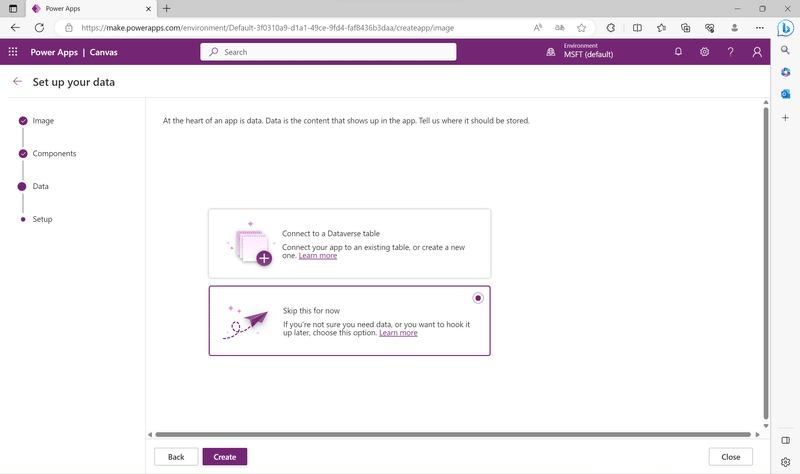The image size is (800, 474).
Task: Open notifications bell in Power Apps header
Action: (x=678, y=52)
